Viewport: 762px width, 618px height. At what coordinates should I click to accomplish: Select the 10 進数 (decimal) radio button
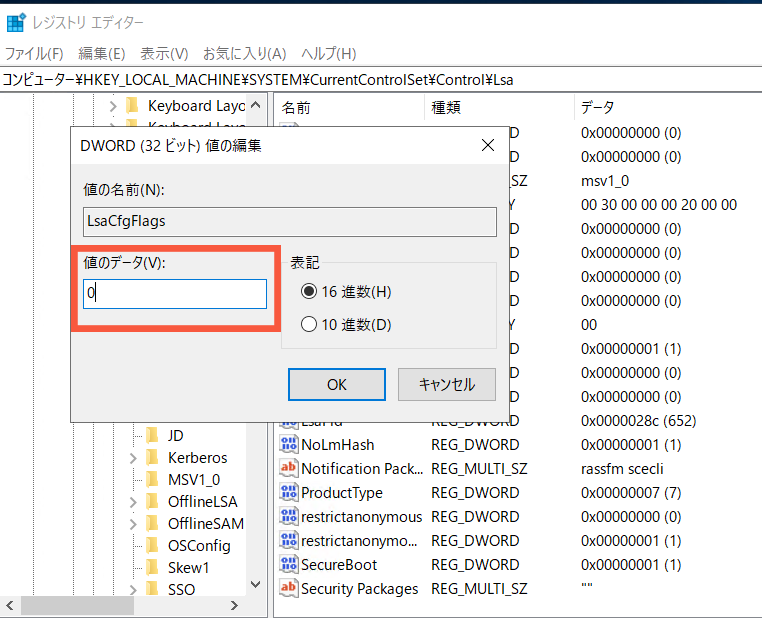(x=308, y=324)
